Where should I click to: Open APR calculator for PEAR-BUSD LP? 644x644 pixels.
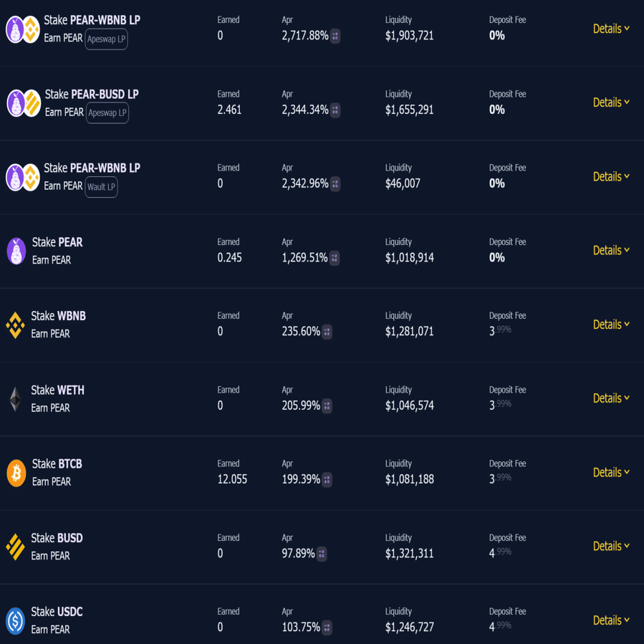tap(335, 110)
